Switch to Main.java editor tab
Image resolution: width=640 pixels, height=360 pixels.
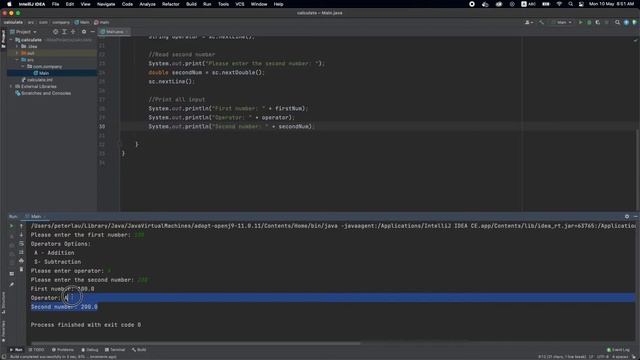pyautogui.click(x=113, y=31)
